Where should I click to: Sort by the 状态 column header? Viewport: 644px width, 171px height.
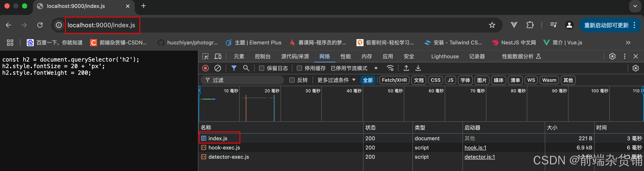click(387, 128)
